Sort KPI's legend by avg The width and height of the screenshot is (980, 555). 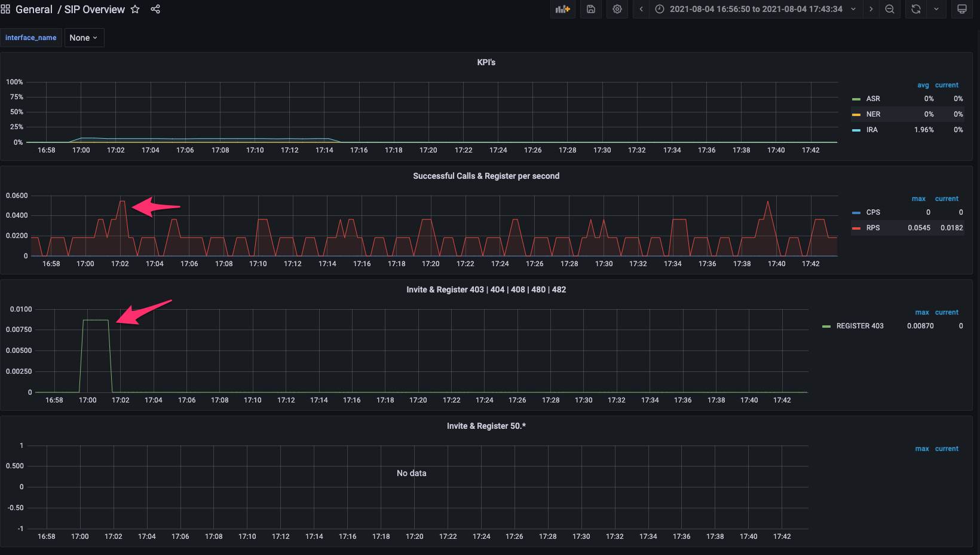click(923, 85)
